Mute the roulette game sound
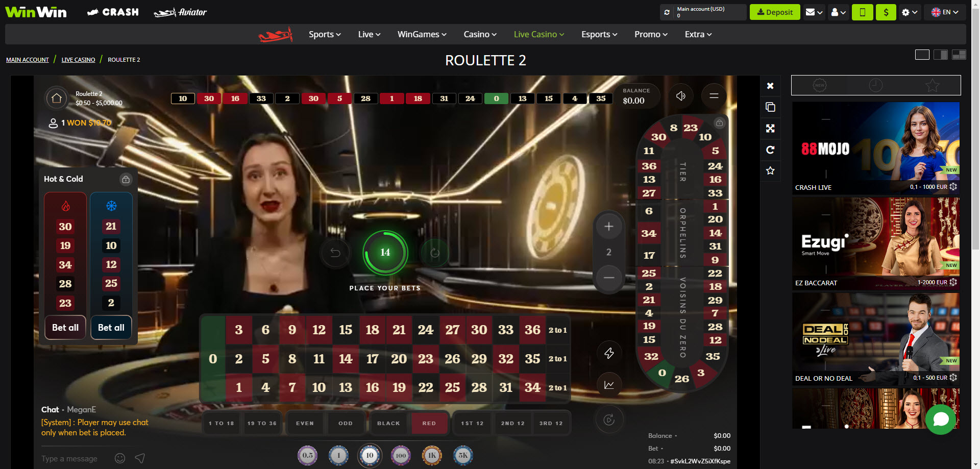 click(680, 96)
